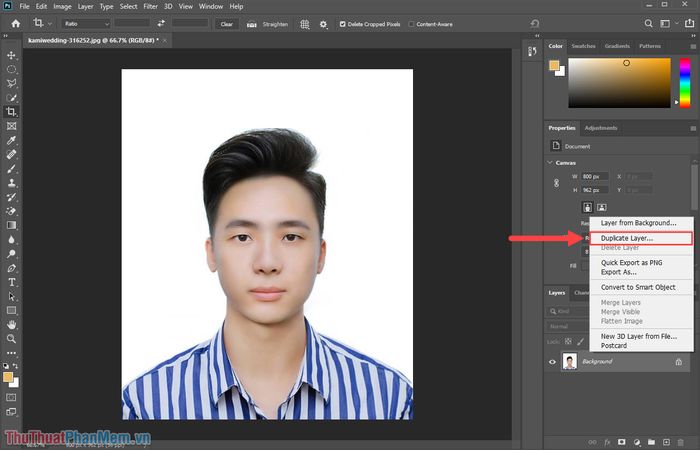Click the Background layer lock icon
This screenshot has height=450, width=700.
click(x=679, y=362)
